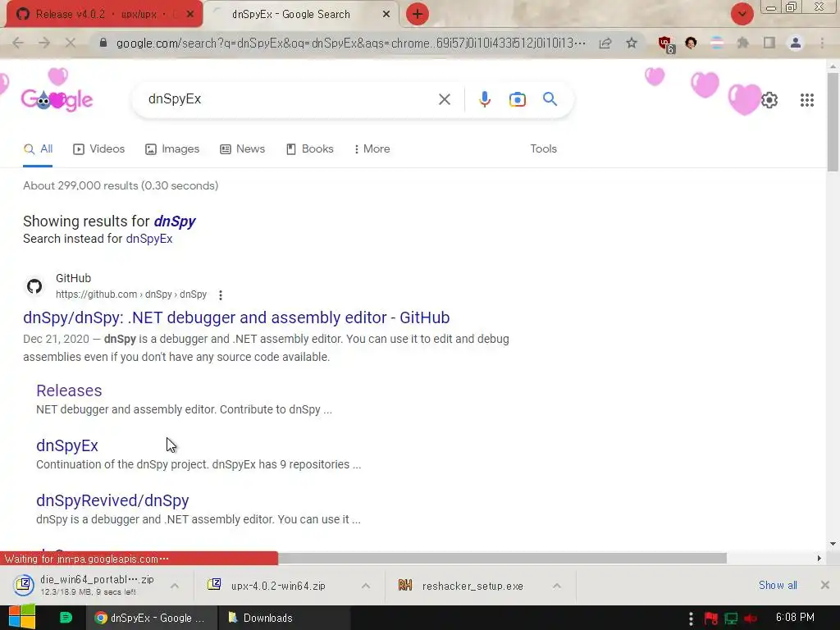
Task: Open dnSpy/dnSpy .NET debugger GitHub result
Action: (x=236, y=317)
